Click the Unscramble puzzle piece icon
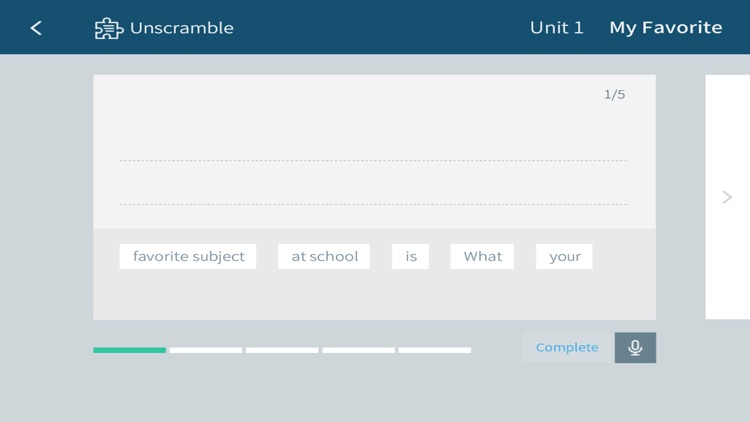This screenshot has width=750, height=422. tap(108, 28)
